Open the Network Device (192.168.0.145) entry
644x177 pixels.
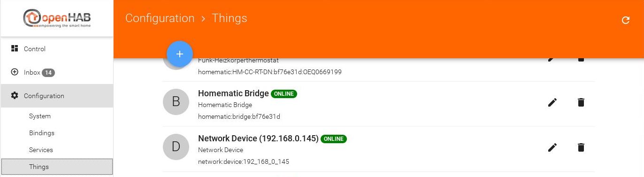[x=258, y=139]
